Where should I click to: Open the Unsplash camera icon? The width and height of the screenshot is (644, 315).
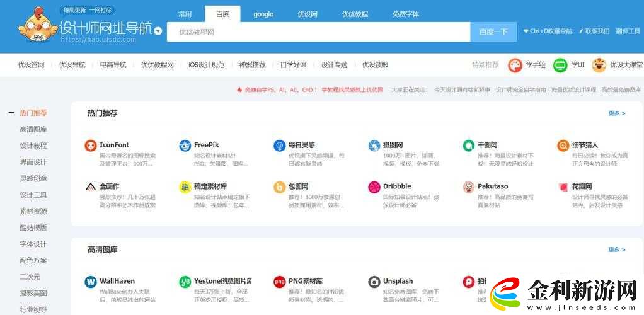click(x=374, y=282)
